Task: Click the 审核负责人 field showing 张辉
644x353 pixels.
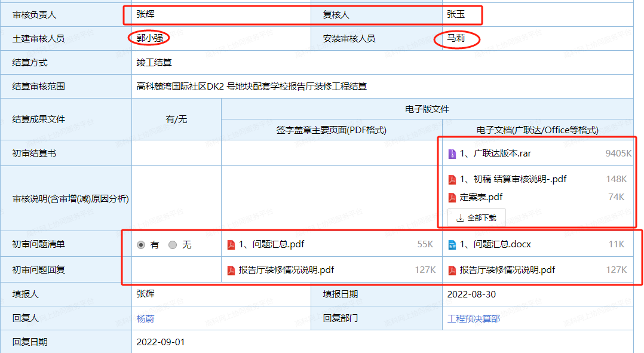Action: point(145,14)
